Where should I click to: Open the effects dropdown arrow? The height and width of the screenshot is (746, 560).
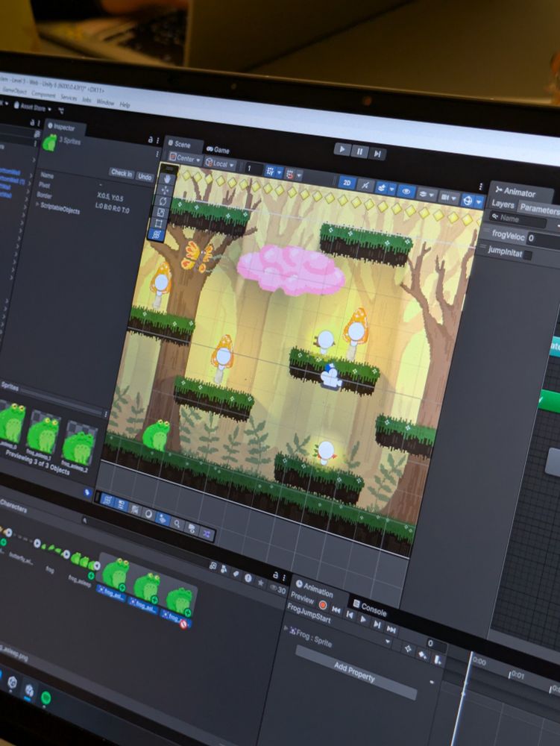click(391, 189)
